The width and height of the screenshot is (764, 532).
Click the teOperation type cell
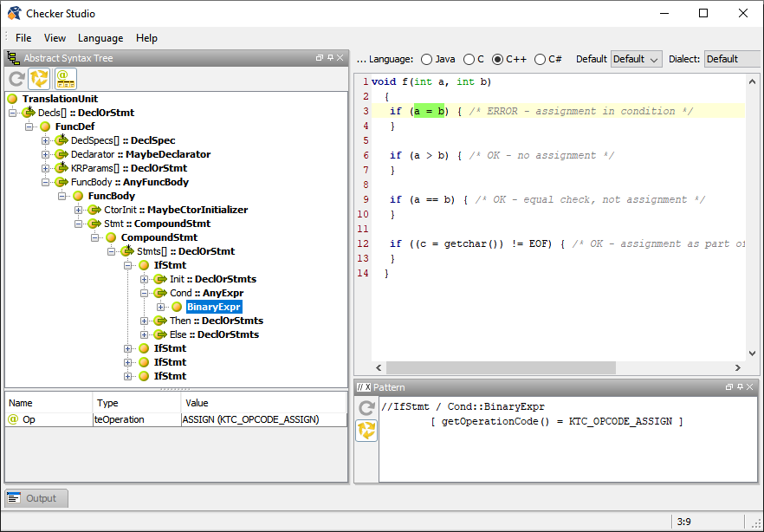pos(137,419)
